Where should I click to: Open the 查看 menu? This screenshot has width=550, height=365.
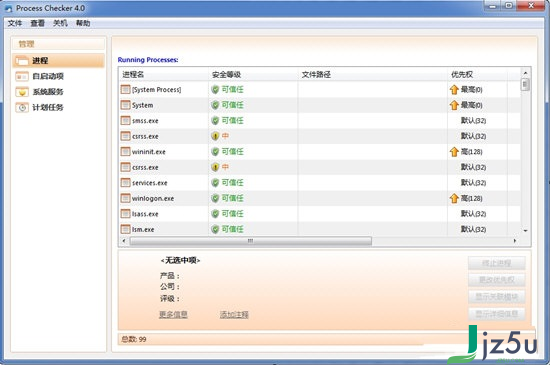(38, 23)
